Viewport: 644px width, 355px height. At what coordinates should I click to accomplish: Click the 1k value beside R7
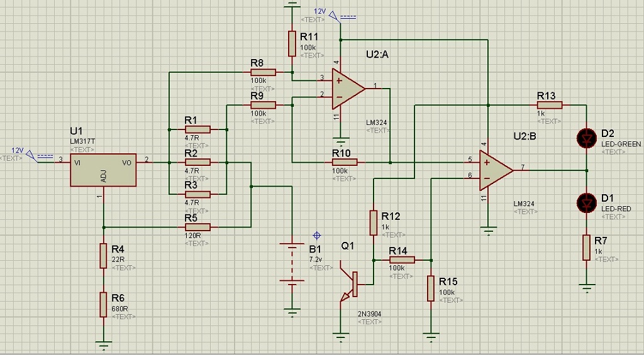[599, 251]
